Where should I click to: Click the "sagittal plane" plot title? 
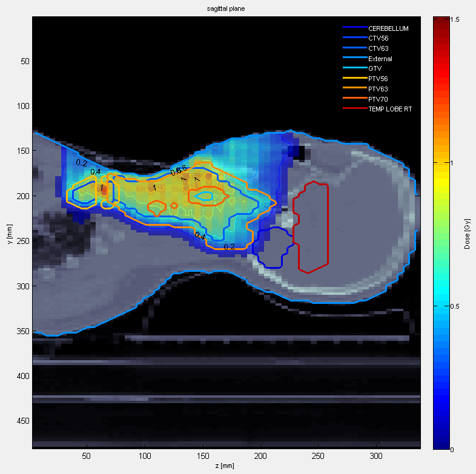point(226,10)
